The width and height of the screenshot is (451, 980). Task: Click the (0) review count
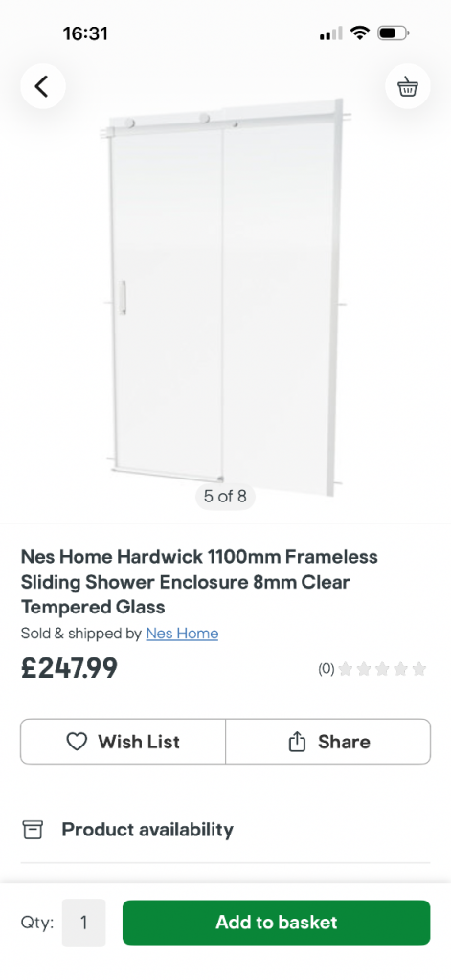[326, 669]
